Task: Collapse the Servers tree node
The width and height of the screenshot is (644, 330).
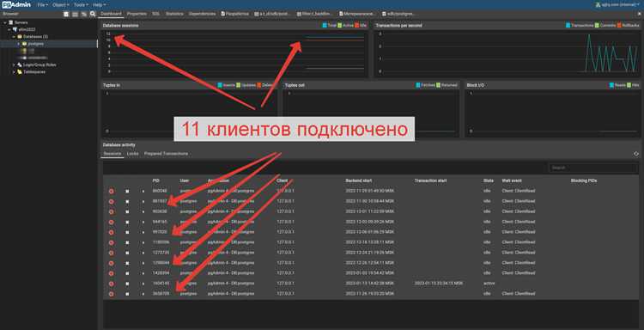Action: [x=4, y=22]
